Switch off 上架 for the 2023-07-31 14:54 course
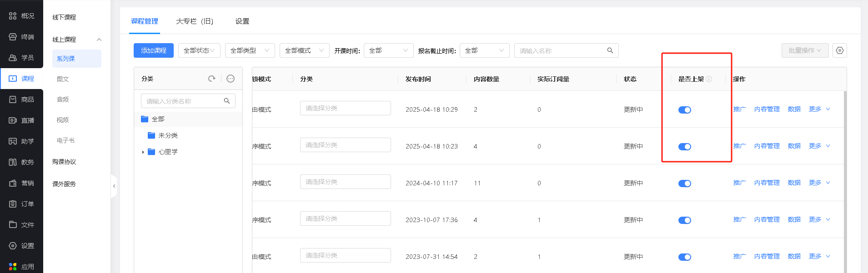The width and height of the screenshot is (868, 273). click(684, 257)
